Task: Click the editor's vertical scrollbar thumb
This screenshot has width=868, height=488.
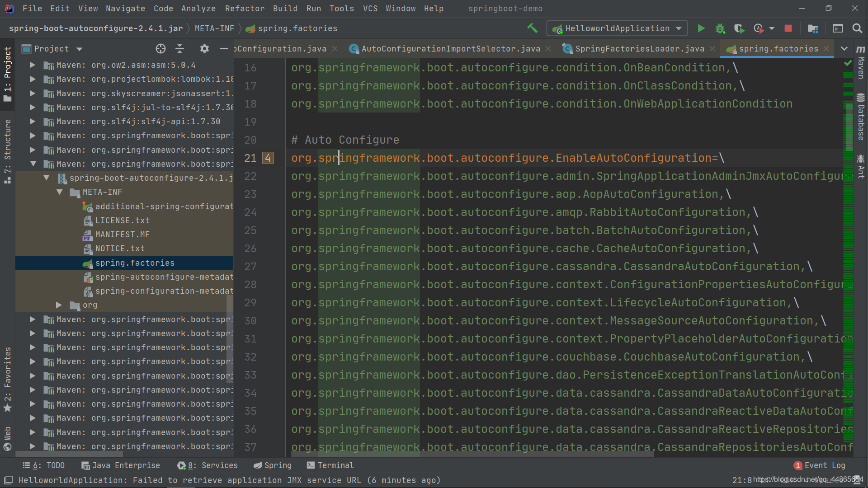Action: [x=848, y=127]
